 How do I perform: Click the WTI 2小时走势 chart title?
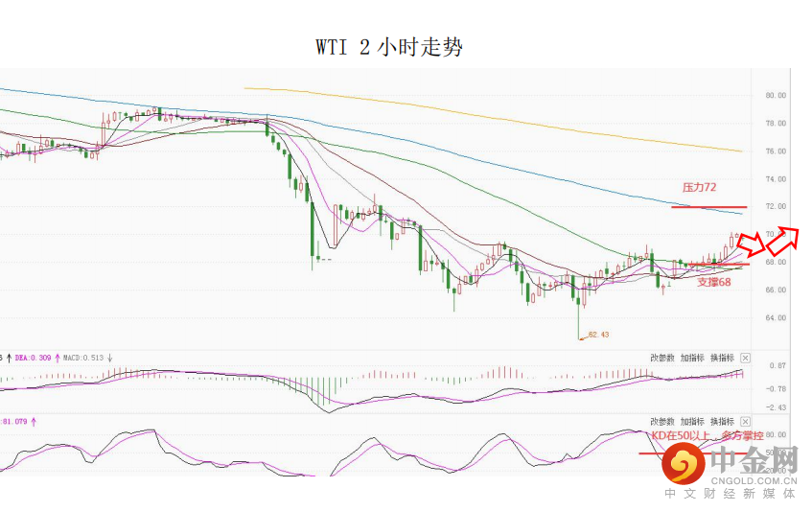389,47
